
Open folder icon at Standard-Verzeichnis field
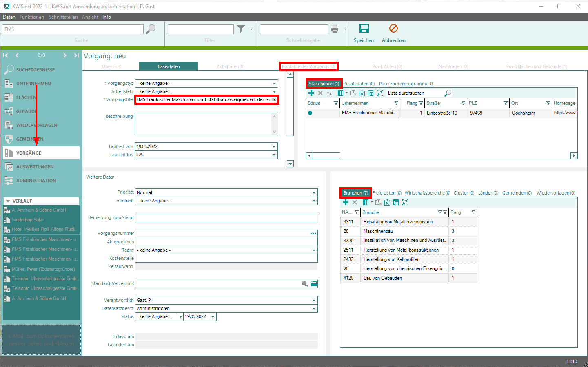coord(314,284)
